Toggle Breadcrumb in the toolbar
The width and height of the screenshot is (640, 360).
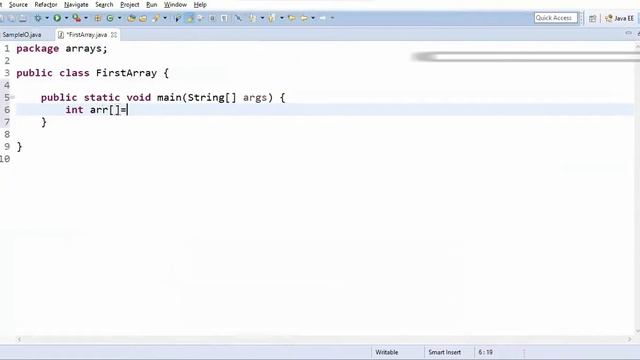coord(178,18)
